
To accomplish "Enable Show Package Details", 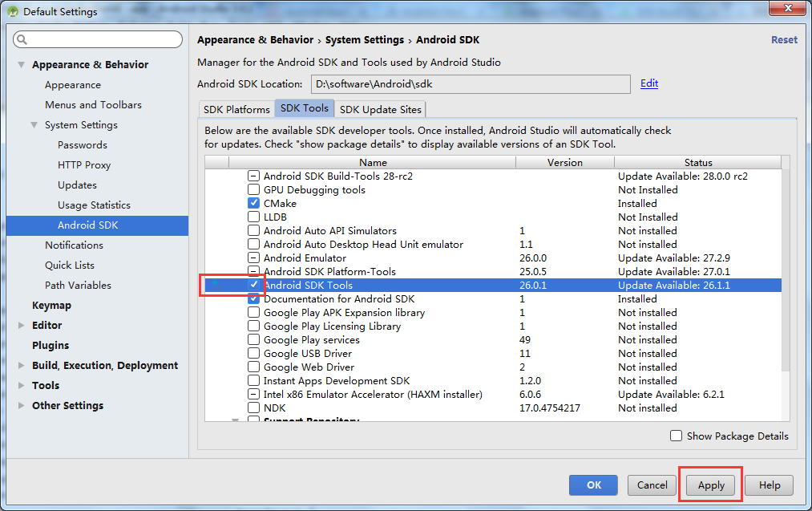I will click(676, 436).
